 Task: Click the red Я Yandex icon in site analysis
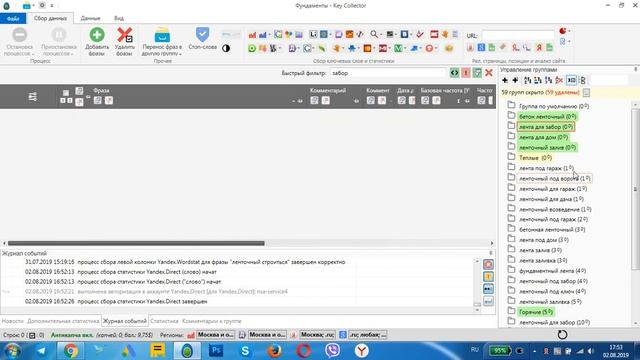click(x=539, y=48)
